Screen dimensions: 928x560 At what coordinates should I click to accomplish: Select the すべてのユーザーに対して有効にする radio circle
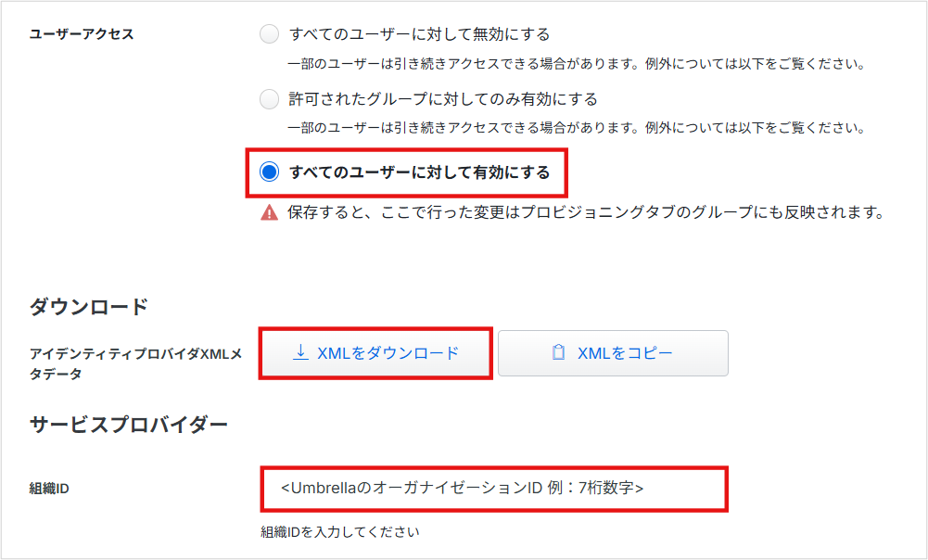tap(269, 172)
